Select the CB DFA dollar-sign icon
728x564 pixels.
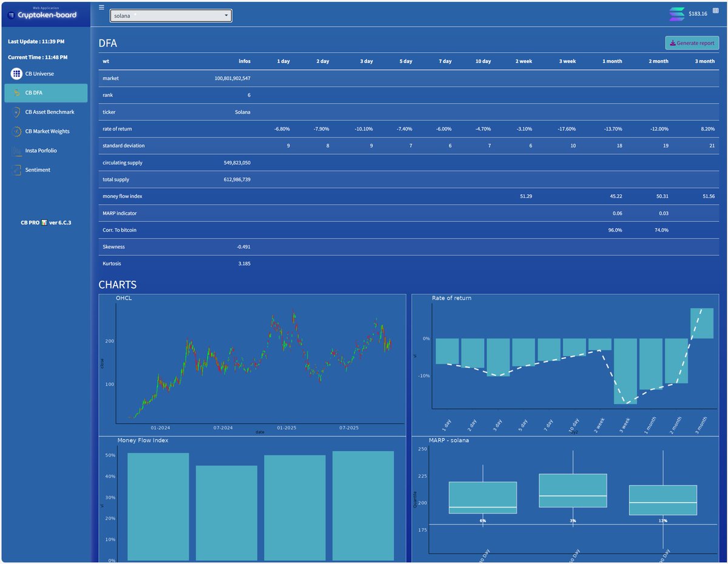(x=16, y=93)
